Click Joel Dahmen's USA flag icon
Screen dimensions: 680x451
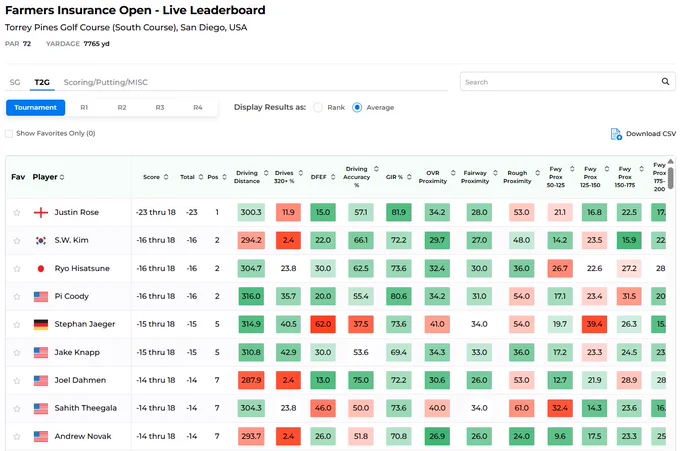(41, 381)
